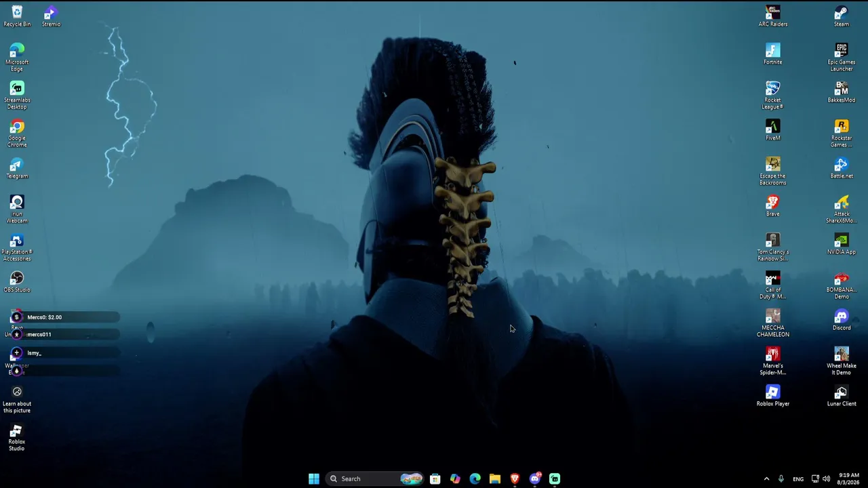The image size is (868, 488).
Task: Click the lsmy_ overlay text
Action: pos(35,353)
